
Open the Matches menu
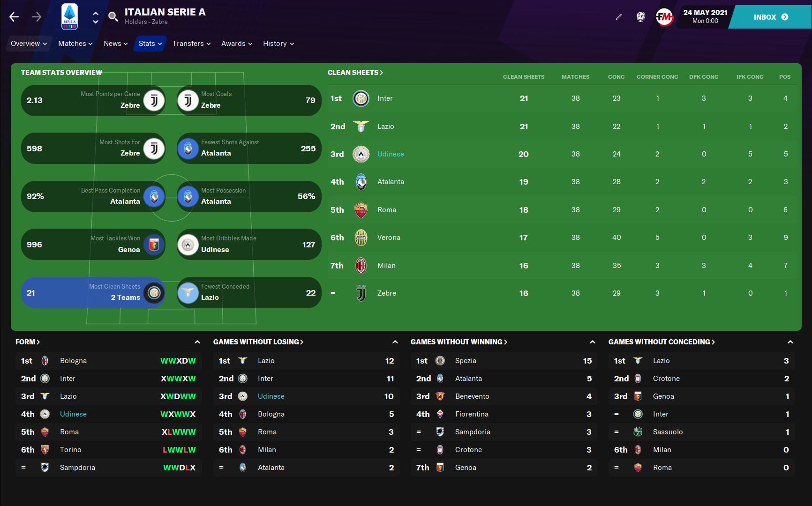[x=75, y=44]
